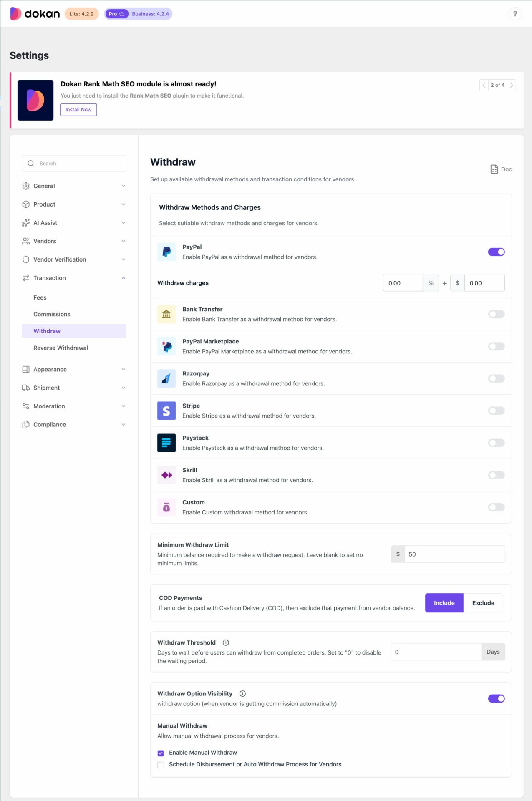Image resolution: width=532 pixels, height=801 pixels.
Task: Go to next notice arrow
Action: 512,85
